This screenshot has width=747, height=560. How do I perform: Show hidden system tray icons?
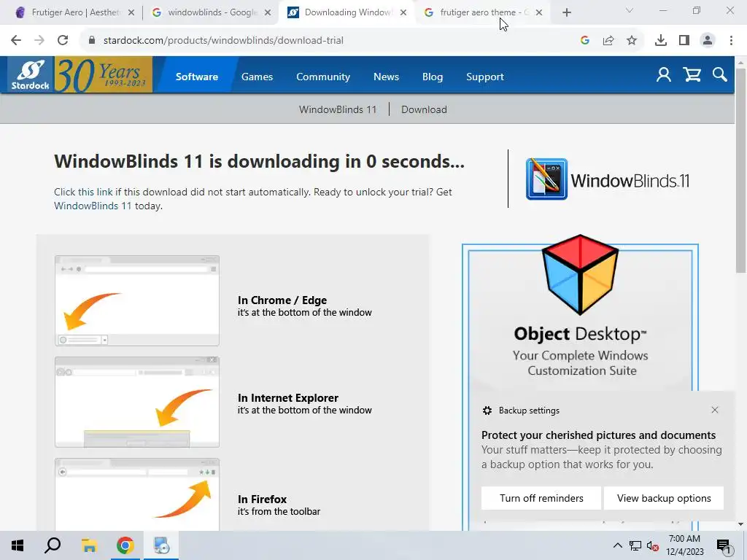[x=617, y=545]
